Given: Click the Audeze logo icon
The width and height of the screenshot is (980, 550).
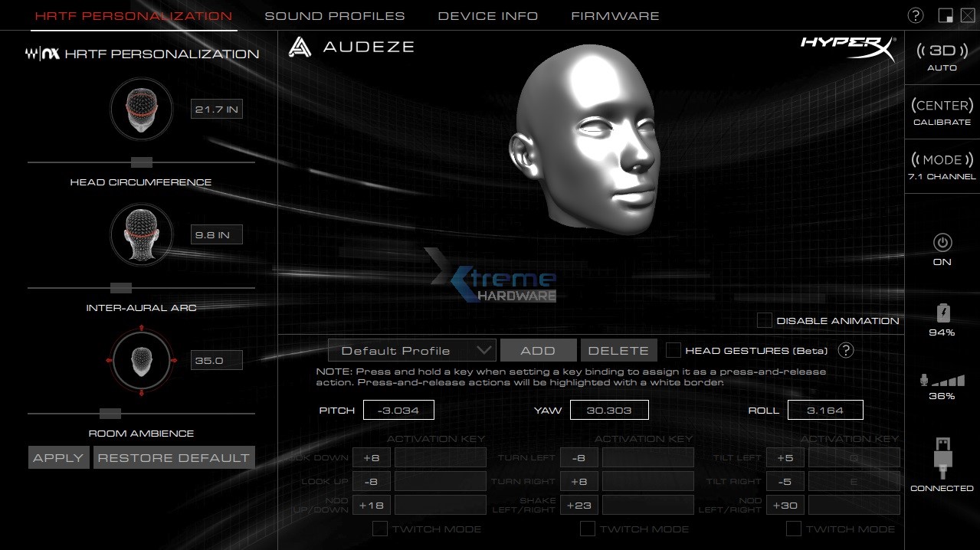Looking at the screenshot, I should [300, 47].
